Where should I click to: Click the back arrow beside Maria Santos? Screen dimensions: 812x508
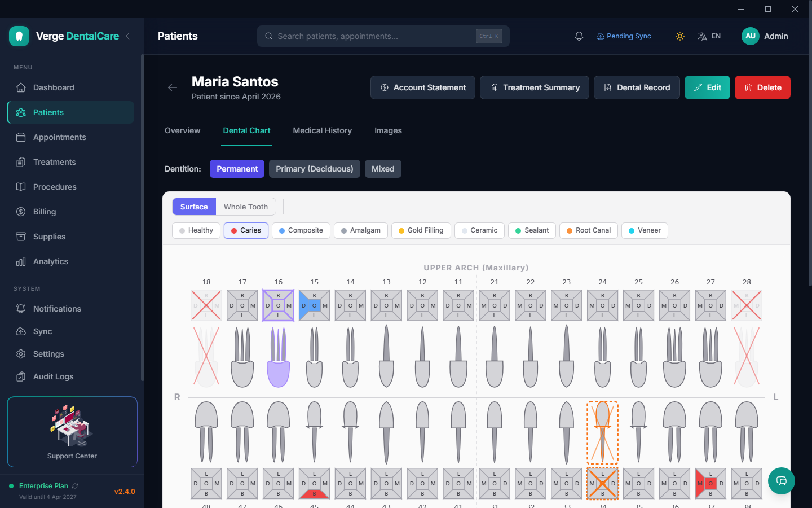pos(173,87)
